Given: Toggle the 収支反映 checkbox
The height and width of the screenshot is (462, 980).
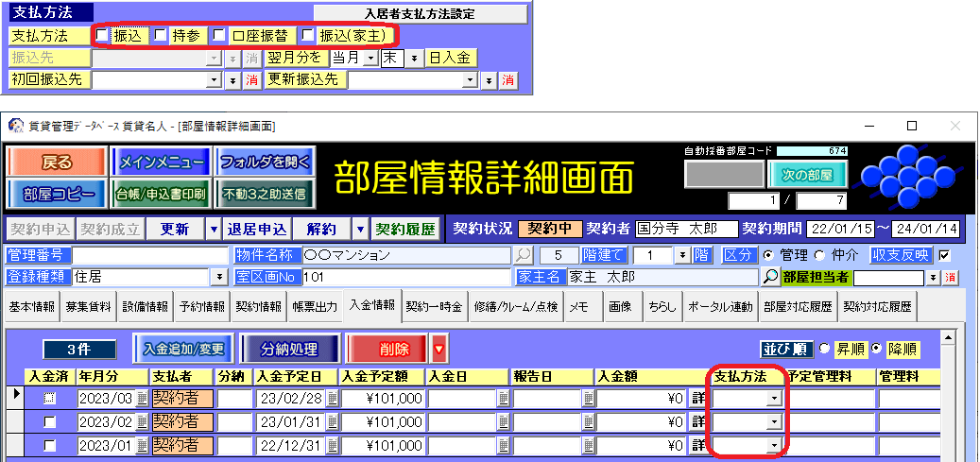Looking at the screenshot, I should [943, 255].
